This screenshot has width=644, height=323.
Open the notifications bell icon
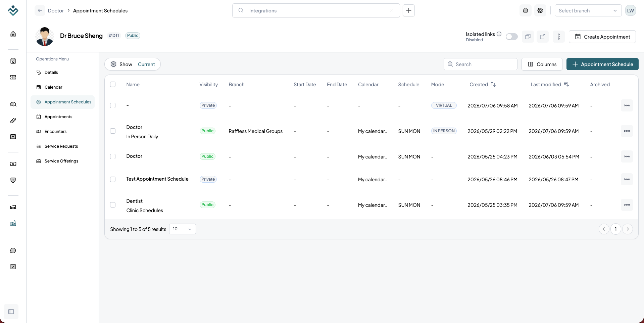tap(526, 10)
